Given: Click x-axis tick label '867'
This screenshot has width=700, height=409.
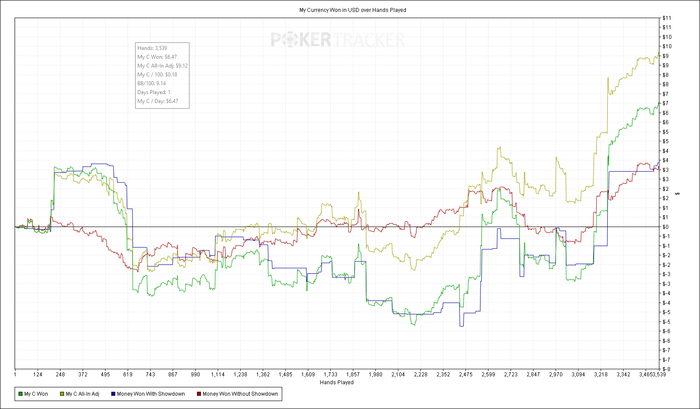Looking at the screenshot, I should click(x=173, y=375).
